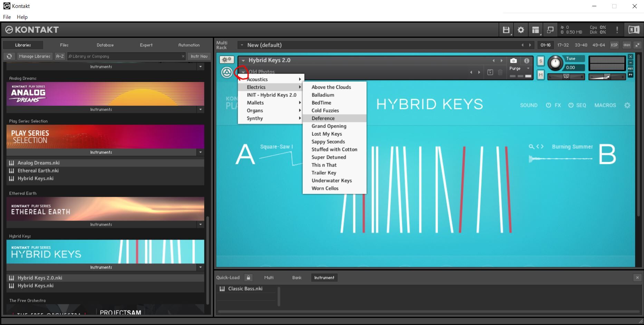The height and width of the screenshot is (325, 644).
Task: Switch to the Database tab
Action: pos(105,45)
